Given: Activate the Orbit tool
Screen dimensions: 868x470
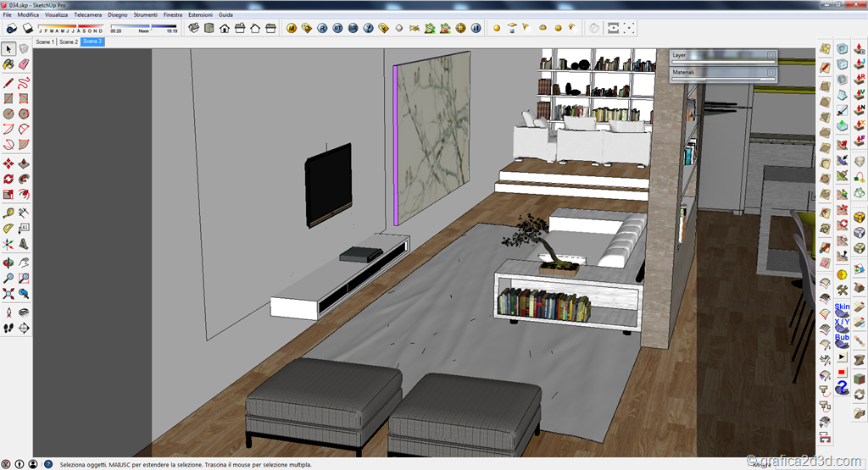Looking at the screenshot, I should (8, 263).
